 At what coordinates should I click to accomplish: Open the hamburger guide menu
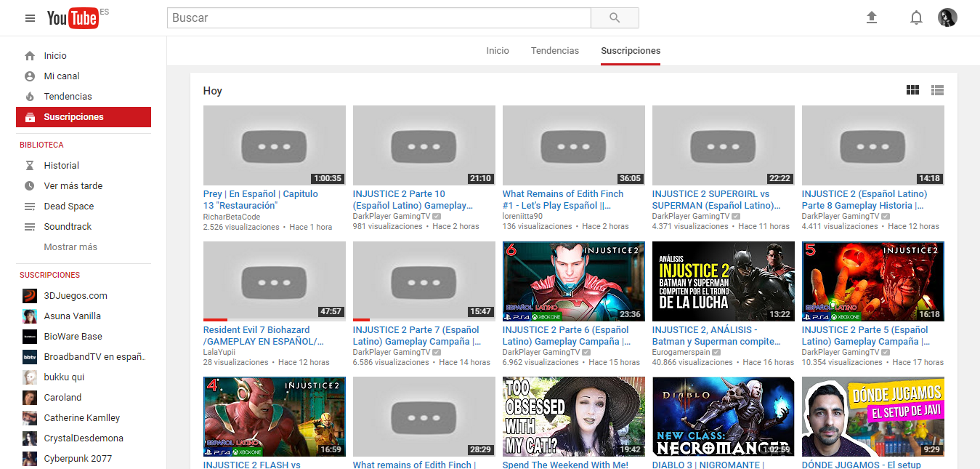[x=30, y=18]
